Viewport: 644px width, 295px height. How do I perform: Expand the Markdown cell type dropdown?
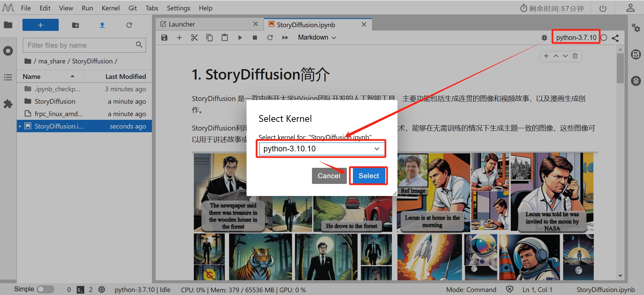(x=317, y=38)
